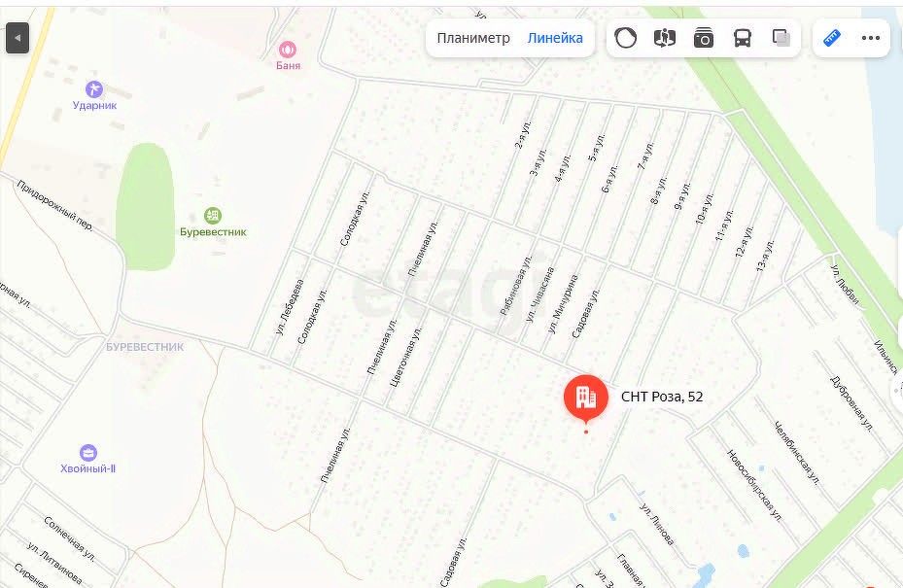Click the Ударник place label

tap(95, 105)
